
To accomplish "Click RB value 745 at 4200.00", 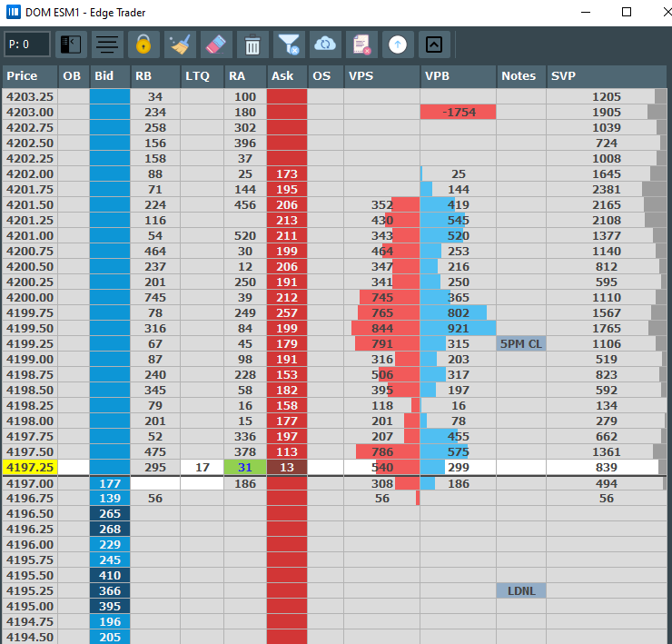I will coord(155,297).
